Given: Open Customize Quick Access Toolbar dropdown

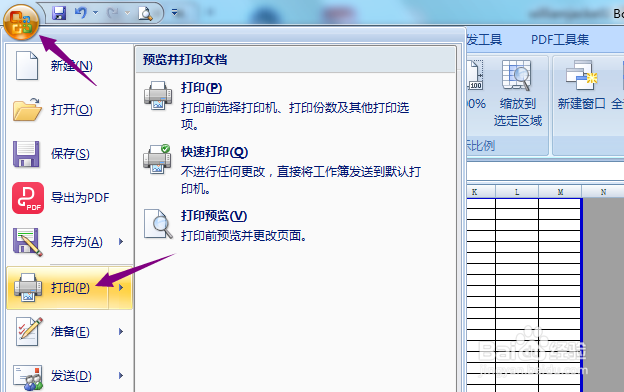Looking at the screenshot, I should (174, 13).
